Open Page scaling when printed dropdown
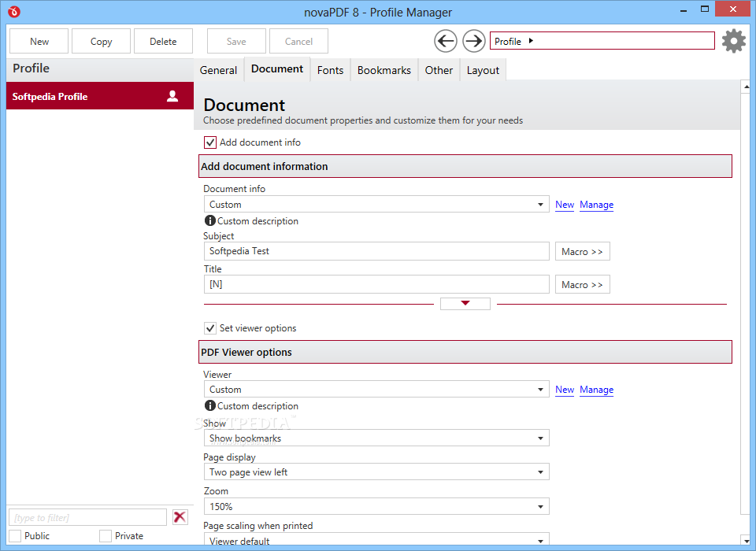The image size is (756, 551). pyautogui.click(x=376, y=540)
